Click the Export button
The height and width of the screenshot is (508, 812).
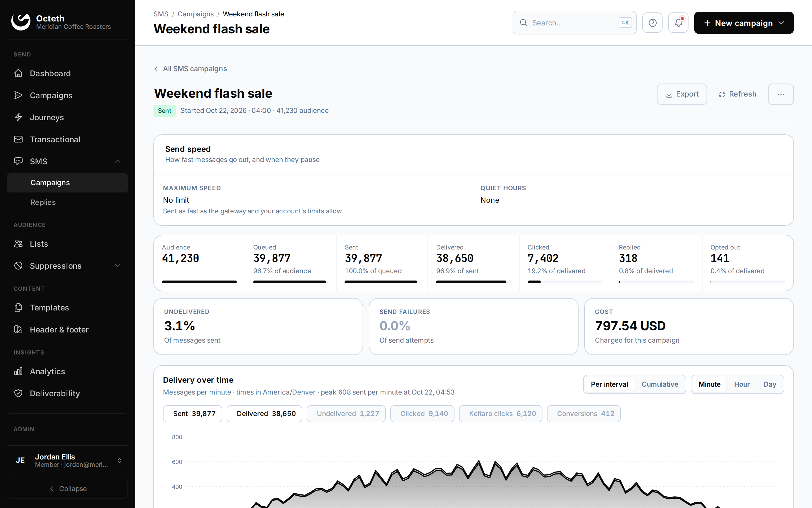[x=681, y=94]
